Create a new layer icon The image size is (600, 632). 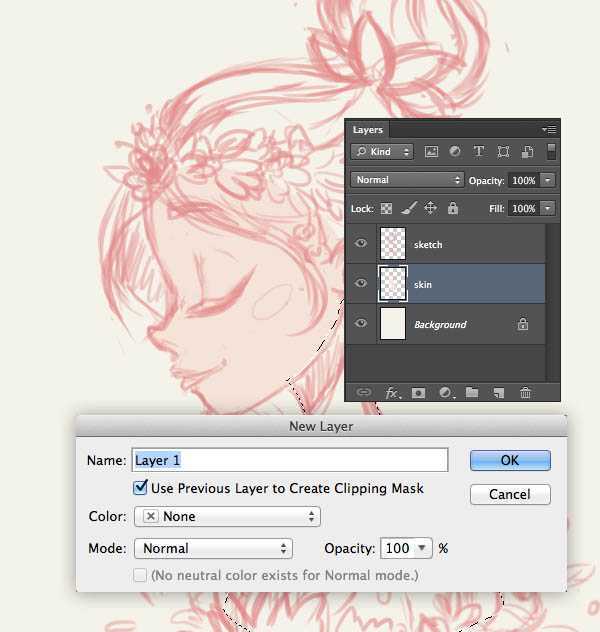(x=498, y=393)
